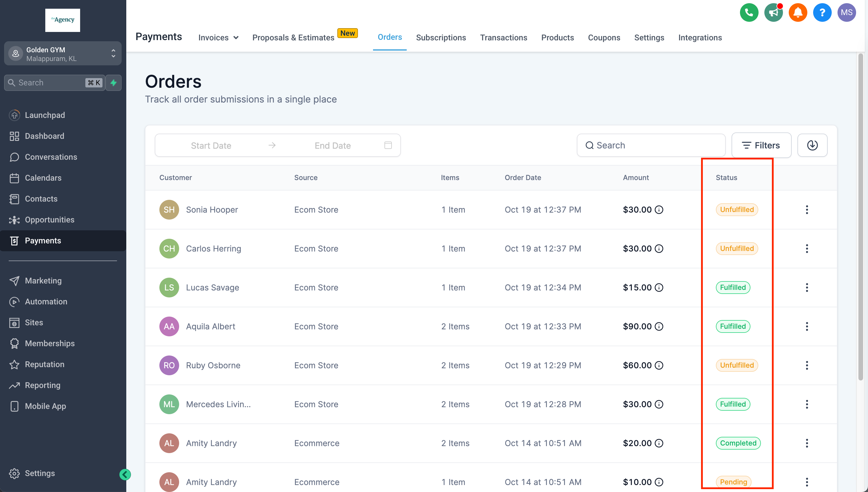Click Carlos Herring customer name
868x492 pixels.
[x=213, y=249]
